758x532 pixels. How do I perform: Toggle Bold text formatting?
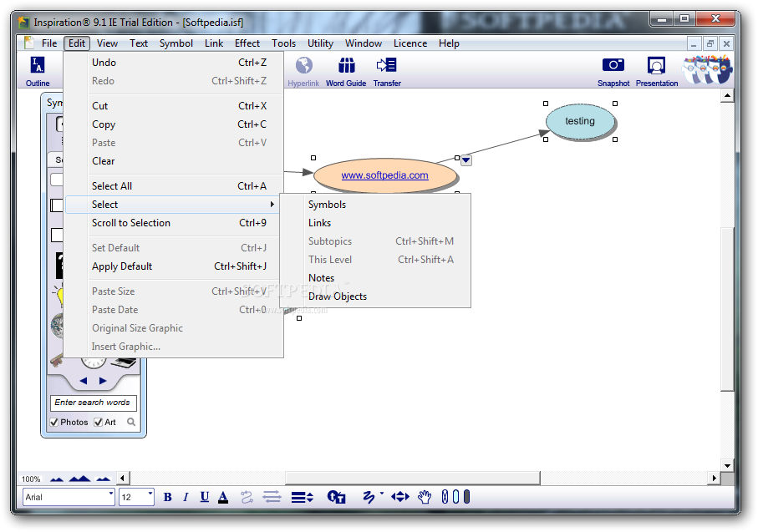[x=167, y=497]
